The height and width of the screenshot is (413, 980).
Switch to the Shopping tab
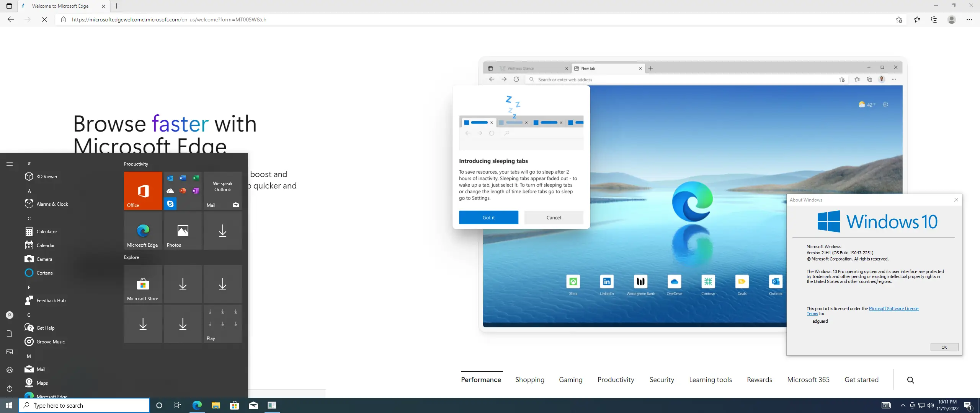pyautogui.click(x=529, y=379)
